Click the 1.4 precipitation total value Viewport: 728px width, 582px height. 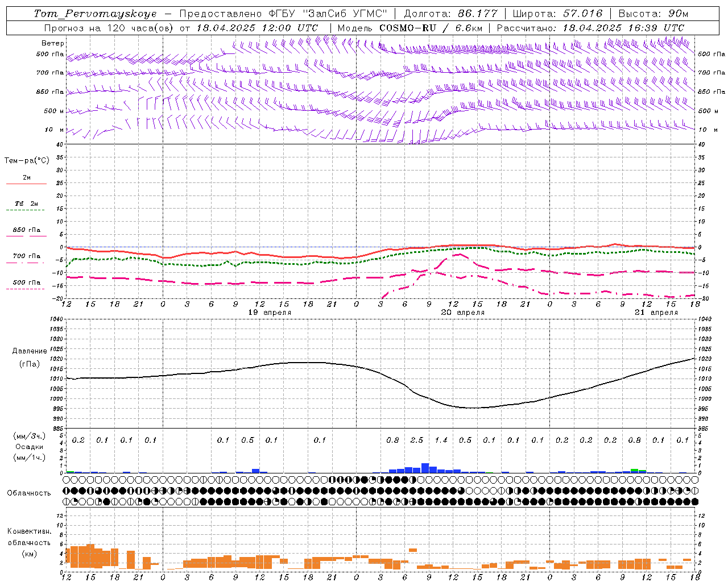coord(441,440)
